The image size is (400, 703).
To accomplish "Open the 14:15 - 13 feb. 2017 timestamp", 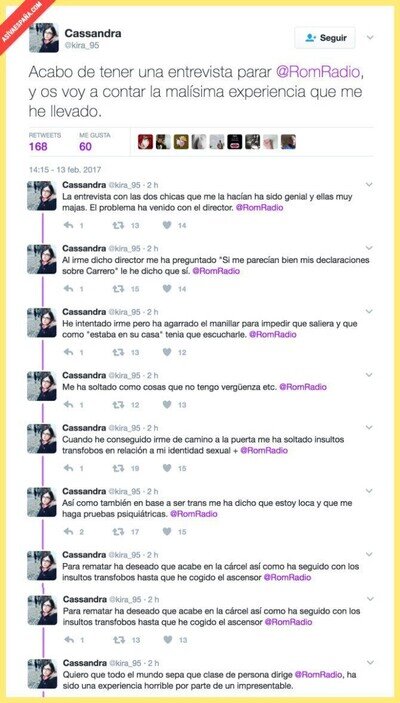I will tap(65, 170).
